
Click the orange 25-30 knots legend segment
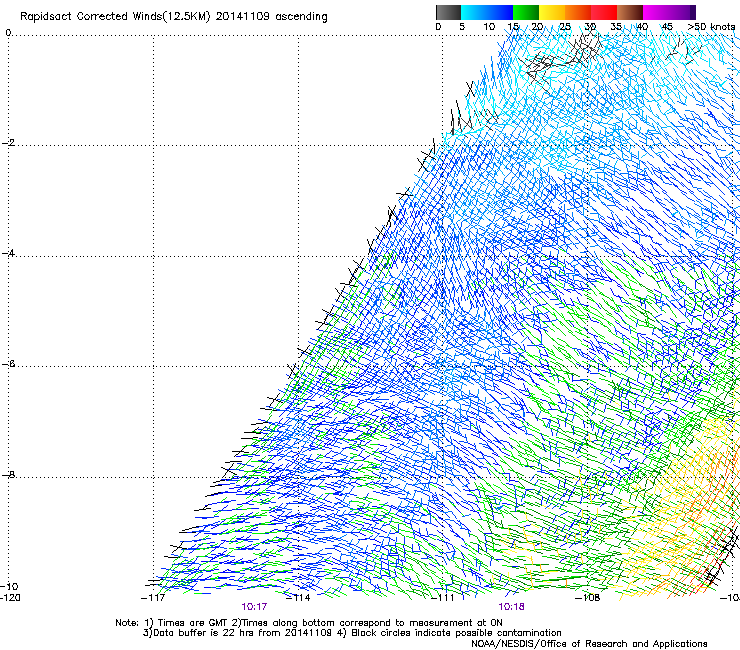(x=578, y=12)
